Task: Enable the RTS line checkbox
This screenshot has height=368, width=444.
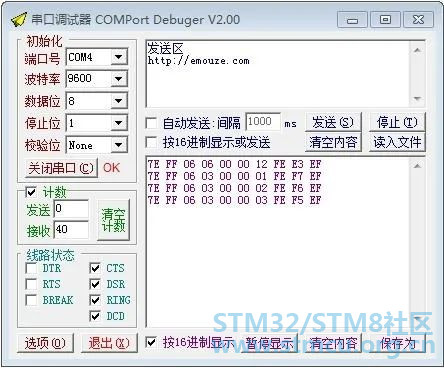Action: 31,284
